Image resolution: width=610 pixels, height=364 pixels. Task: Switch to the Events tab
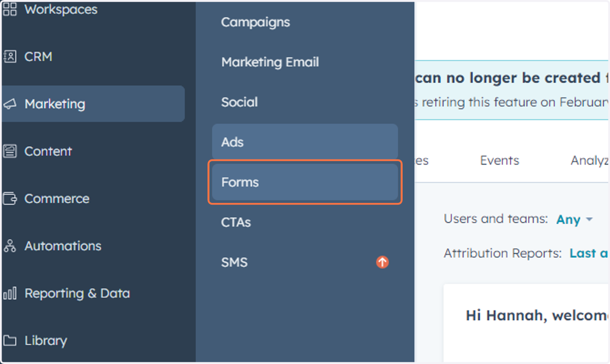[x=500, y=161]
